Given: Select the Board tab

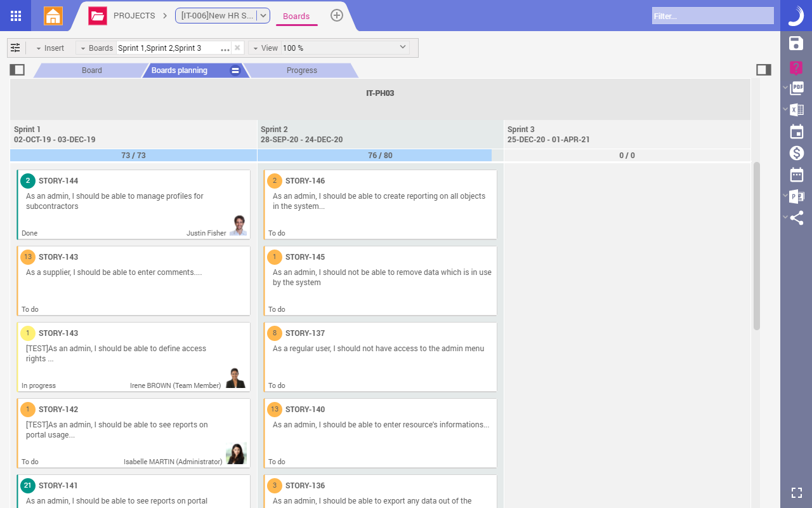Looking at the screenshot, I should 92,70.
